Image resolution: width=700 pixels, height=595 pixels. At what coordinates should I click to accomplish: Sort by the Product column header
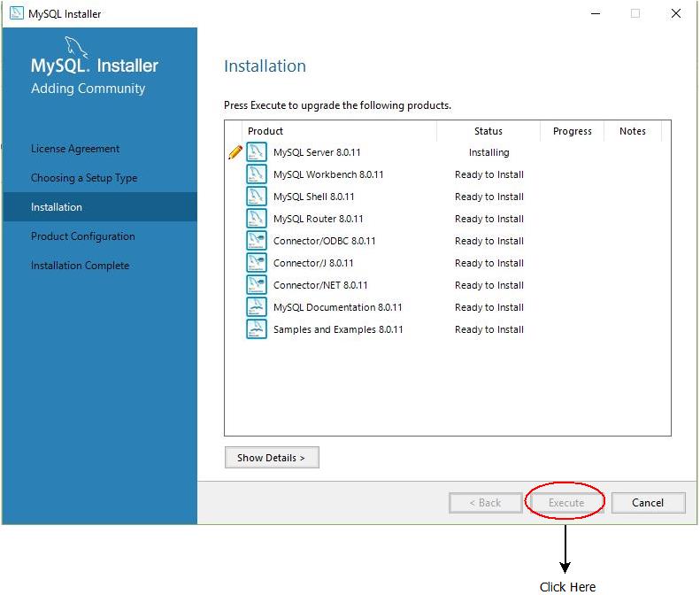coord(265,131)
